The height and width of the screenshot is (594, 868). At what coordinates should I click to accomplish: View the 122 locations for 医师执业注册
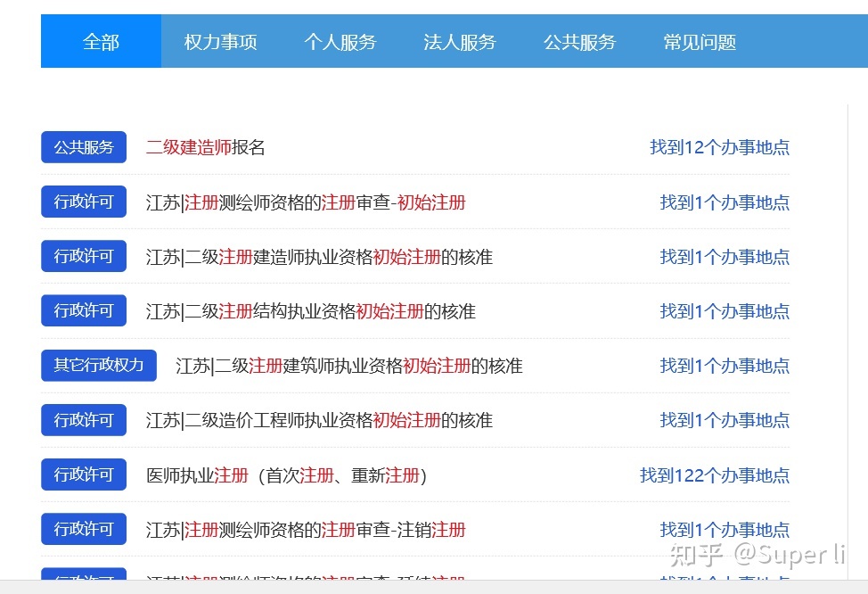click(715, 475)
